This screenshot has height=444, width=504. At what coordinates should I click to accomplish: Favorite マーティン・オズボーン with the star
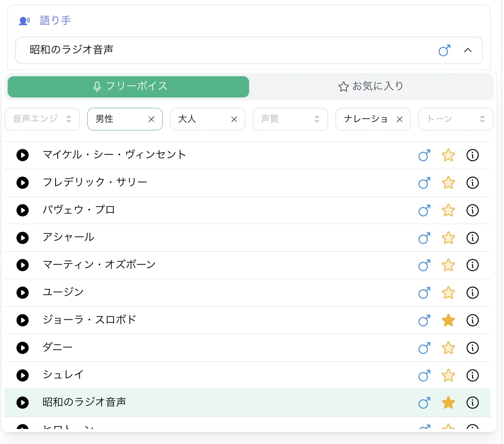coord(448,265)
